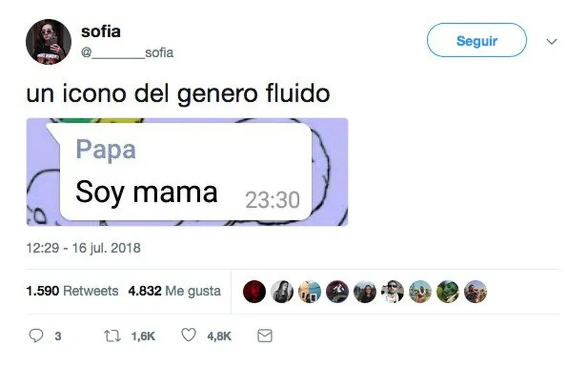Open the tweet timestamp 12:29 - 16 jul. 2018
The image size is (588, 367).
tap(83, 248)
